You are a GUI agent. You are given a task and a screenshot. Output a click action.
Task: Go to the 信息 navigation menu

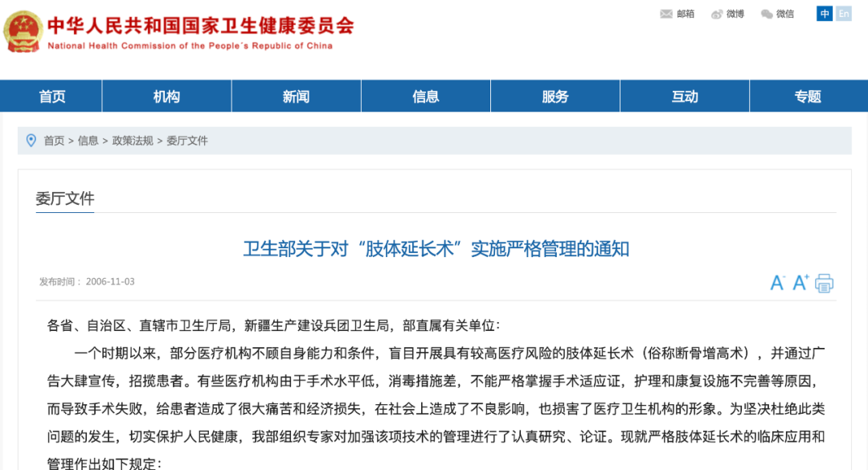coord(425,96)
